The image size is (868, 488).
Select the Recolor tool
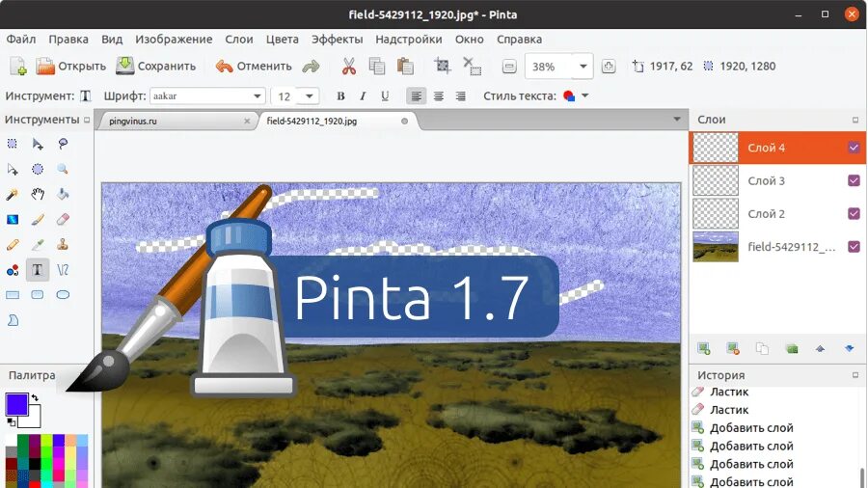13,270
